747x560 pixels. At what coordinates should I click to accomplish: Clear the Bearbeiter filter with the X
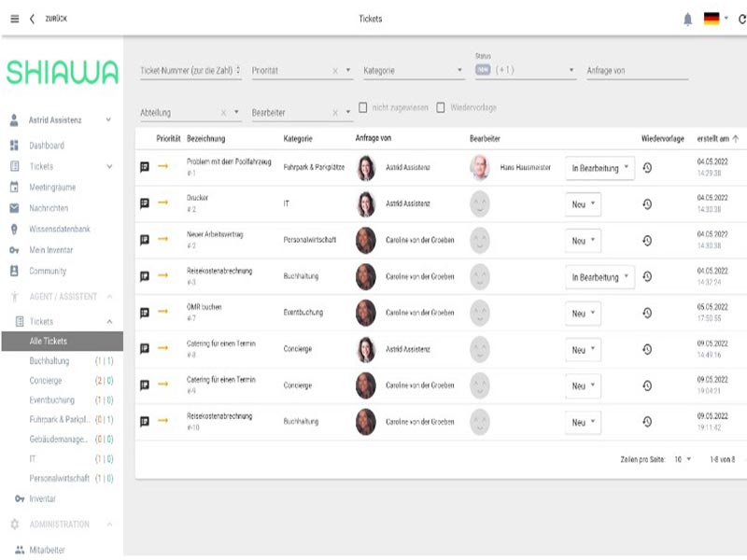tap(335, 112)
